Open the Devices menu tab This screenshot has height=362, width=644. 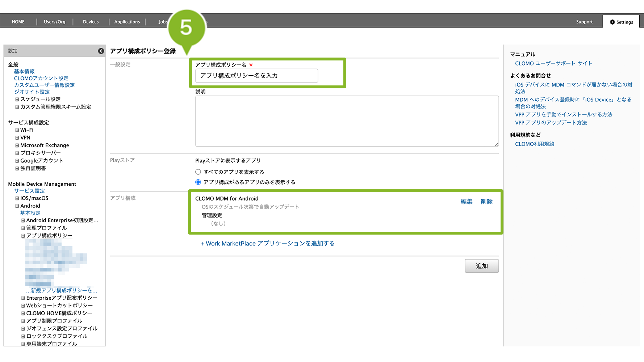(91, 22)
